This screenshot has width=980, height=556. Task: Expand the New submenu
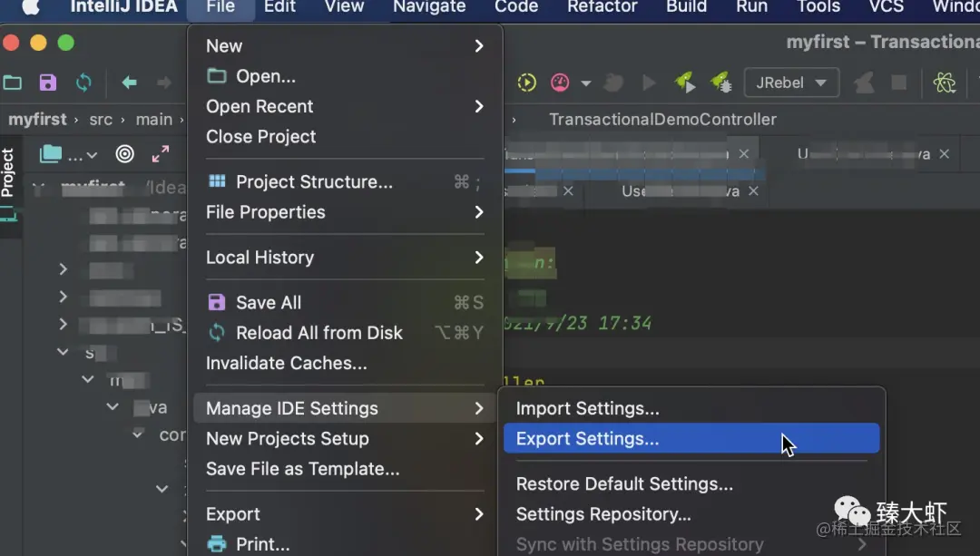(x=345, y=46)
